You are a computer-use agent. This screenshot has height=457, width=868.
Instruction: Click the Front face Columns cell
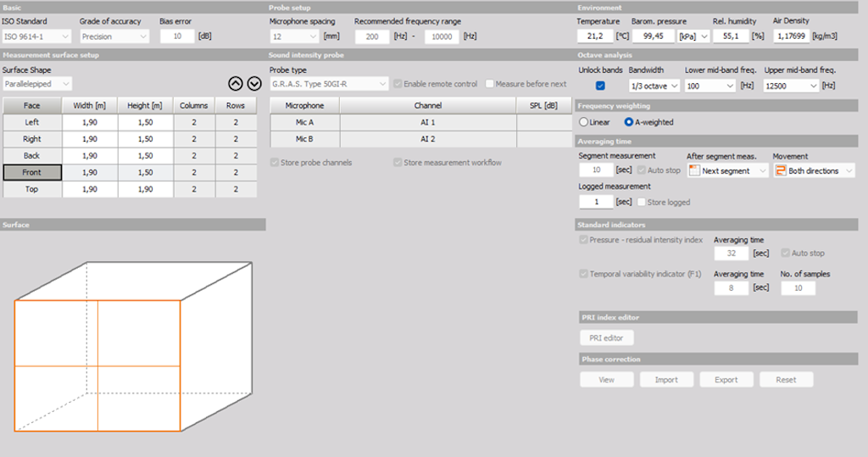tap(194, 172)
